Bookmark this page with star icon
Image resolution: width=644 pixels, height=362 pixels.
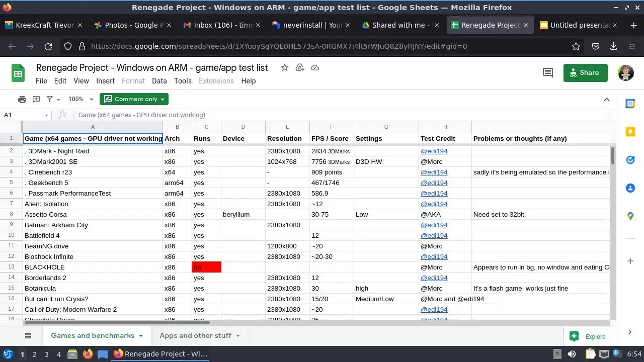click(576, 46)
